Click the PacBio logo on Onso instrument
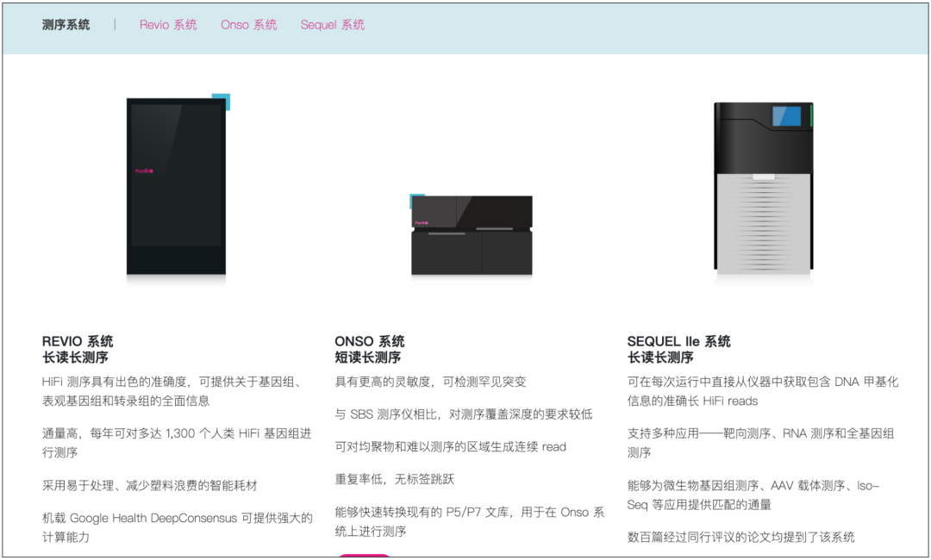 [x=422, y=222]
